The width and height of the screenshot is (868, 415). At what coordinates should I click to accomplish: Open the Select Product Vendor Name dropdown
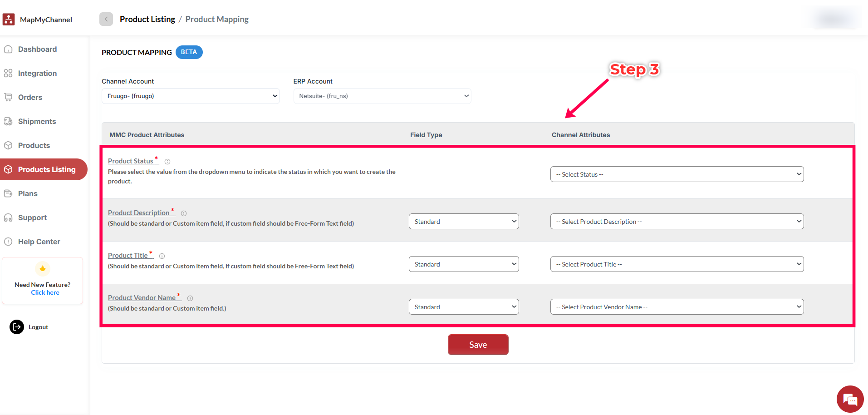click(677, 306)
